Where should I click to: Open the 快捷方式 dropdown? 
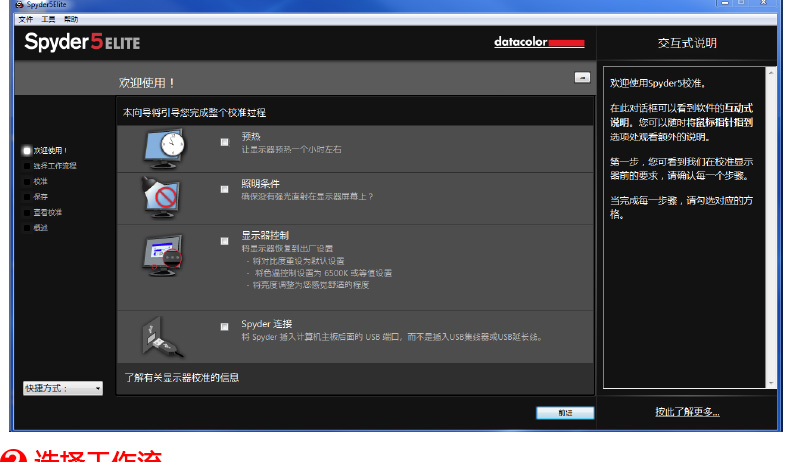pyautogui.click(x=62, y=388)
